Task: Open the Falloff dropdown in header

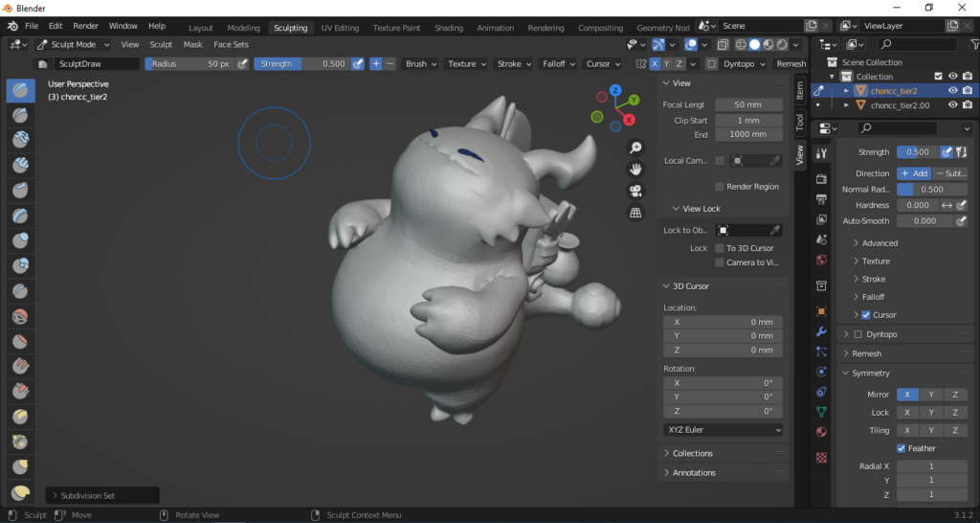Action: click(557, 64)
